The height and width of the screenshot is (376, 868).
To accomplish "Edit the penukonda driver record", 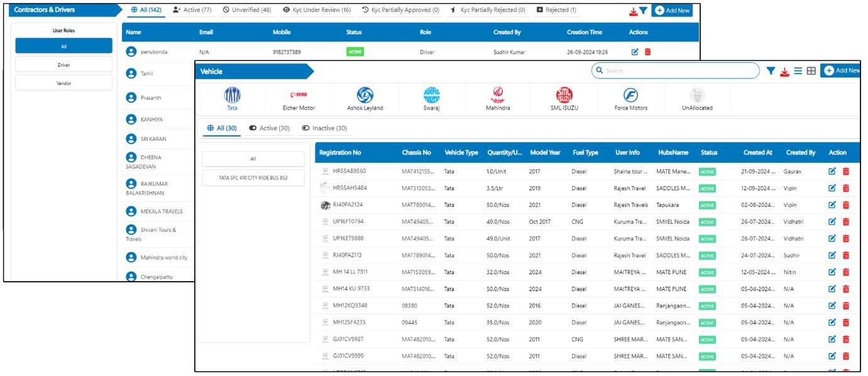I will [635, 52].
